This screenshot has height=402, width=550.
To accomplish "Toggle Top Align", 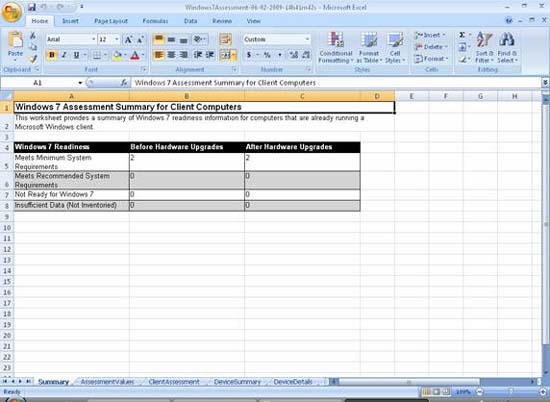I will 159,39.
